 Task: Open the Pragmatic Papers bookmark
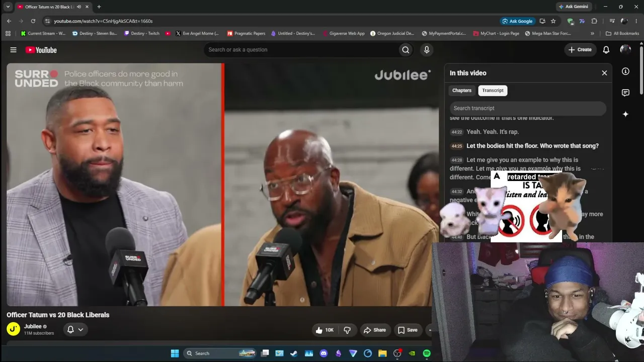[246, 34]
